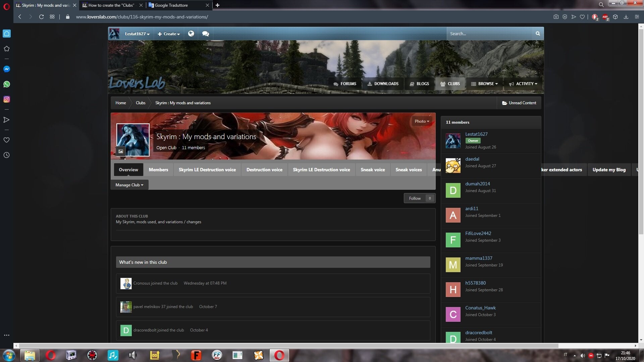
Task: Open the cover Photo dropdown
Action: pyautogui.click(x=422, y=121)
